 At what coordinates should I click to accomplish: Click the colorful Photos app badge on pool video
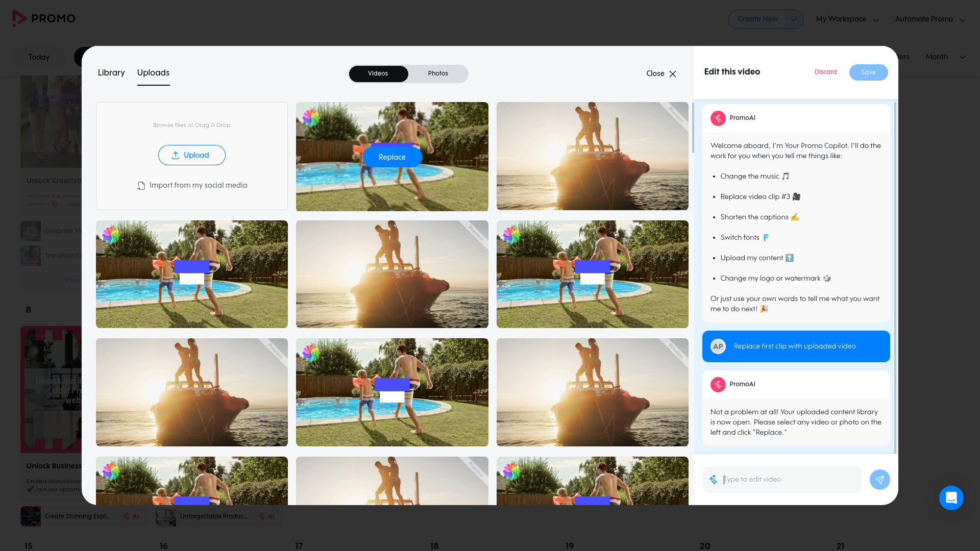[x=310, y=117]
